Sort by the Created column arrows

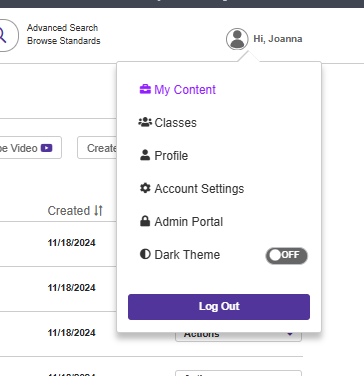98,211
